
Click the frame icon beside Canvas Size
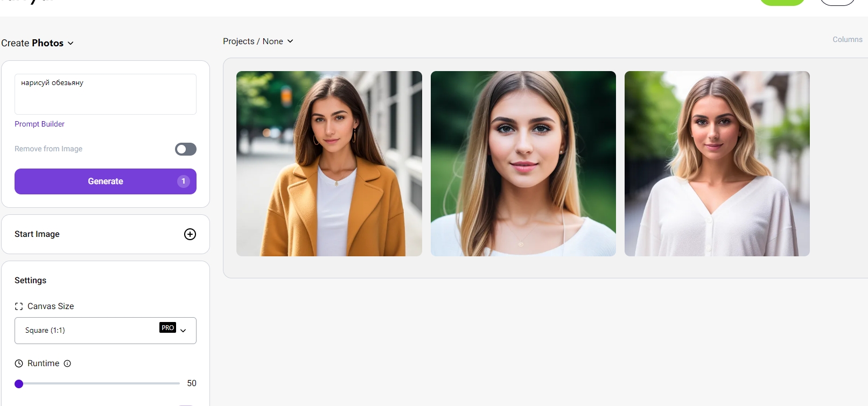point(19,306)
